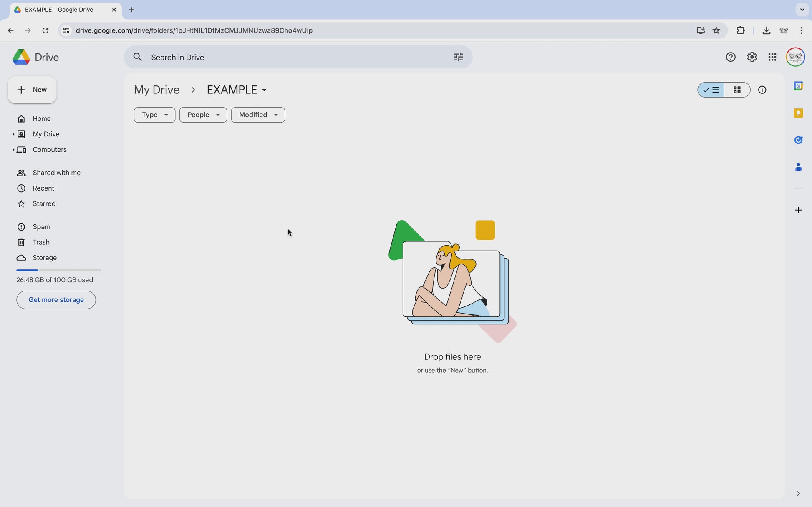Viewport: 812px width, 507px height.
Task: Open the Trash section
Action: pos(41,242)
